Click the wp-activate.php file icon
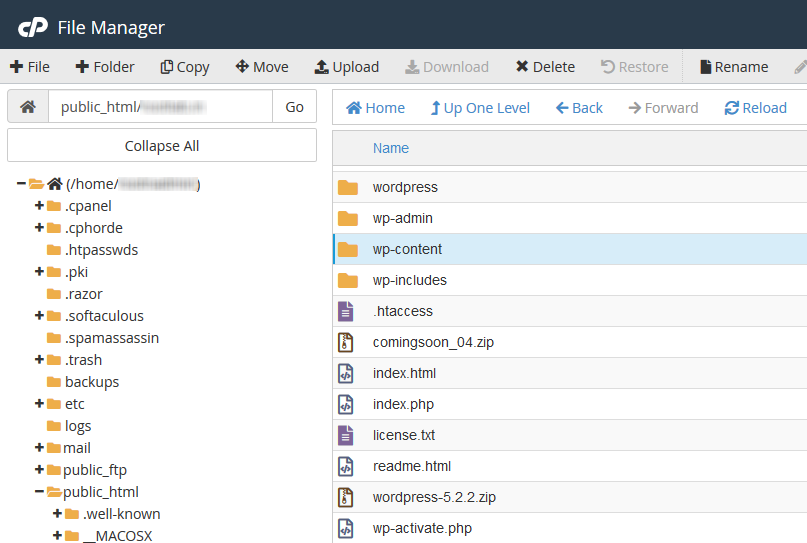807x543 pixels. coord(346,528)
